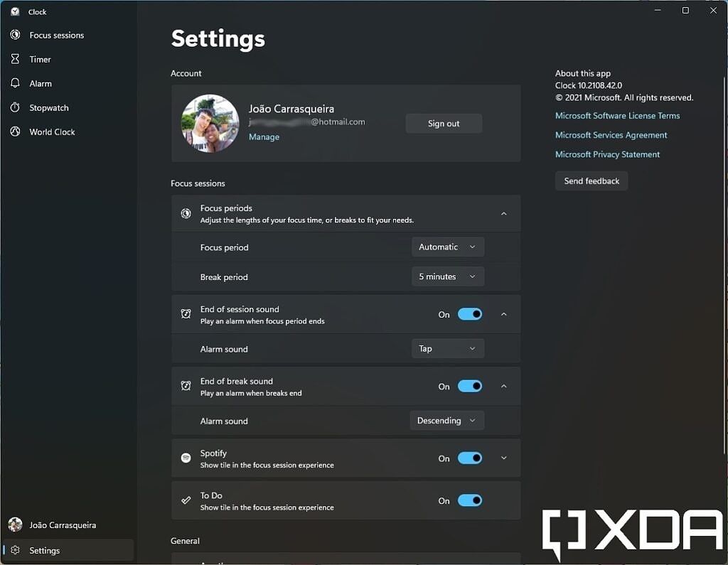
Task: Open the Microsoft Privacy Statement link
Action: tap(607, 154)
